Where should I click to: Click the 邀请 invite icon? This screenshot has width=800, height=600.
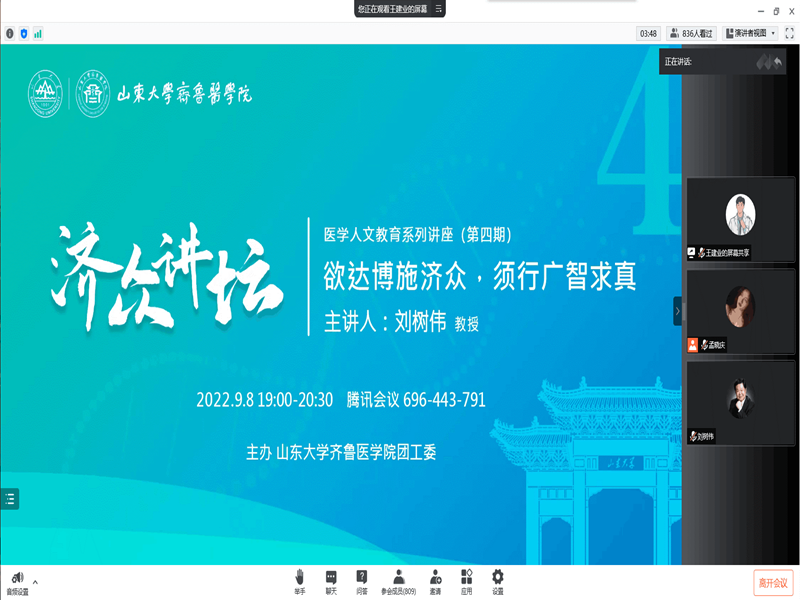pos(435,581)
